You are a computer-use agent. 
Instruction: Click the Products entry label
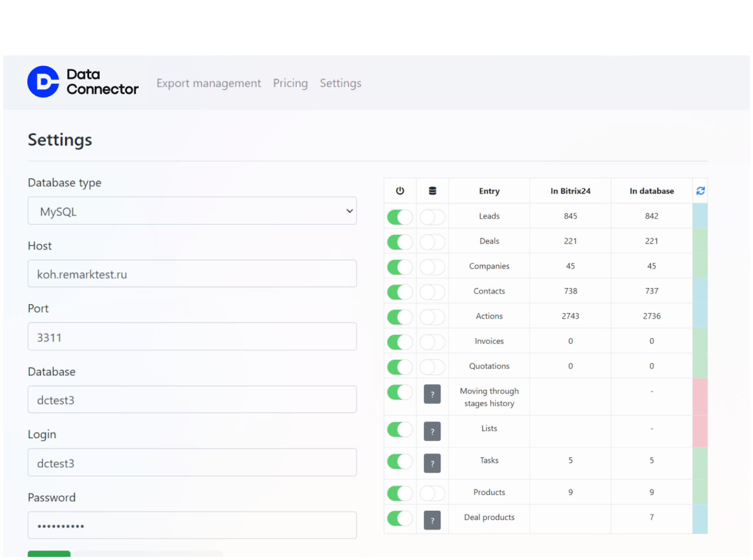point(489,492)
